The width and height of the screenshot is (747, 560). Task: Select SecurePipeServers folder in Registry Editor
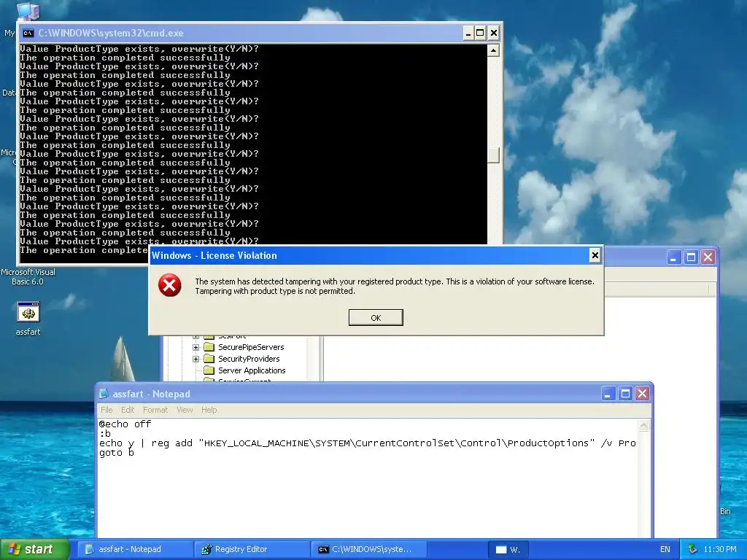[251, 347]
